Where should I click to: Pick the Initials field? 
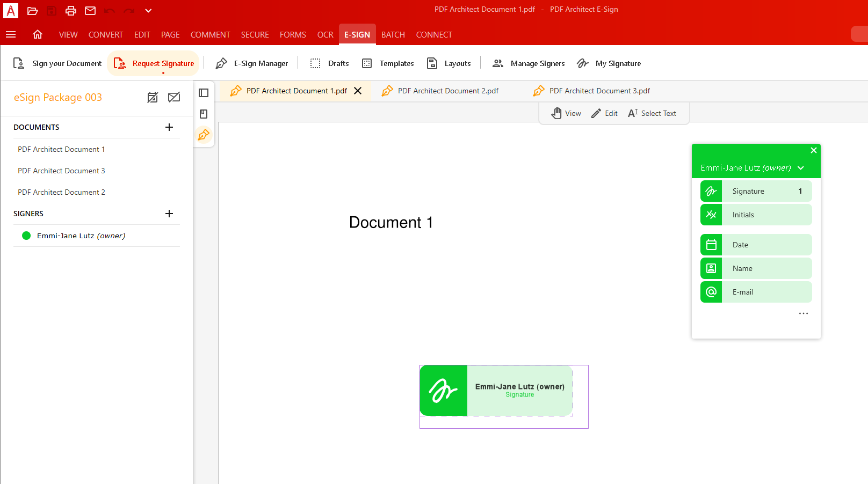[756, 215]
